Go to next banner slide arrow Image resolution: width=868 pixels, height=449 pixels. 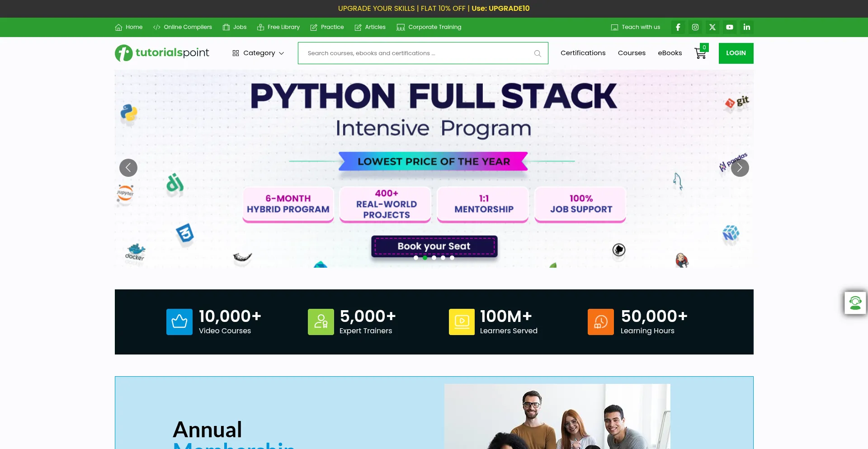pos(740,168)
